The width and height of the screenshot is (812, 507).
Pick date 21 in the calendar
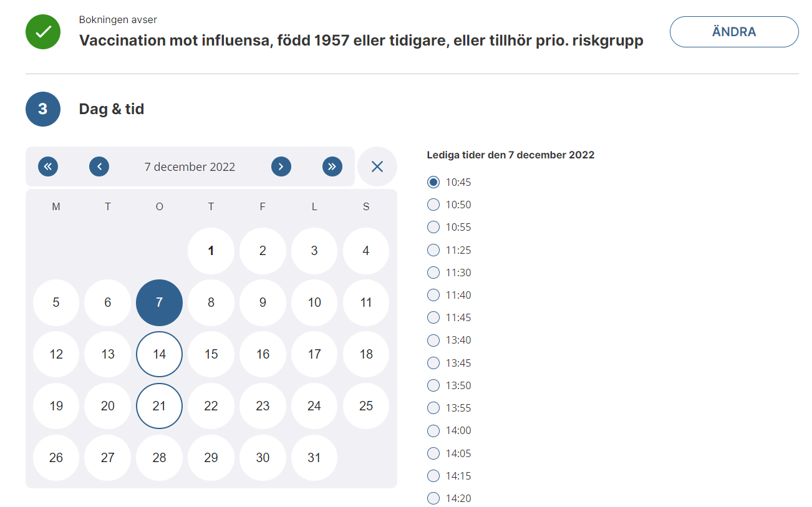click(x=159, y=406)
